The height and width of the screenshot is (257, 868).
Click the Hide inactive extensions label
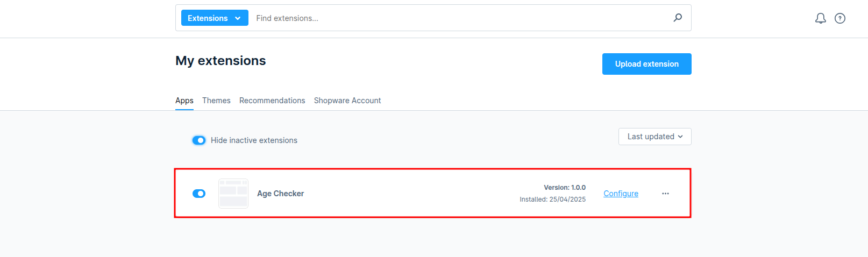point(254,140)
